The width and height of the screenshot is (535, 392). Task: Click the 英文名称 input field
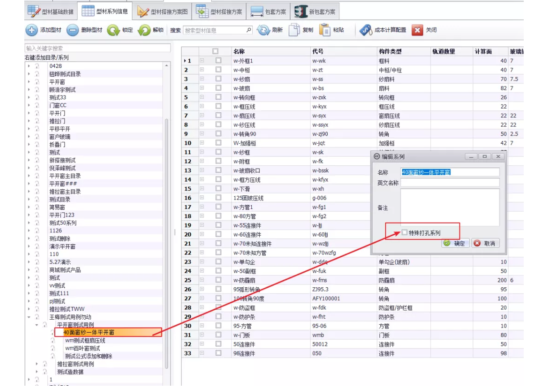pyautogui.click(x=450, y=182)
